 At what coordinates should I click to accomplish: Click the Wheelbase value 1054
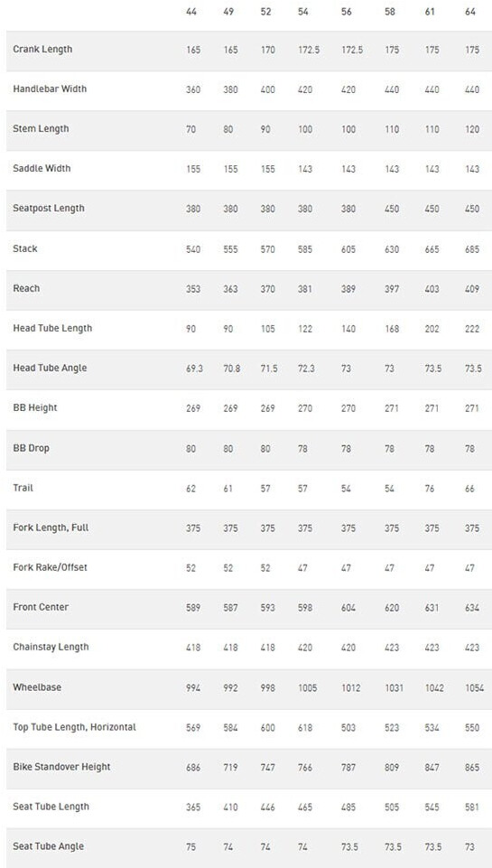tap(469, 687)
